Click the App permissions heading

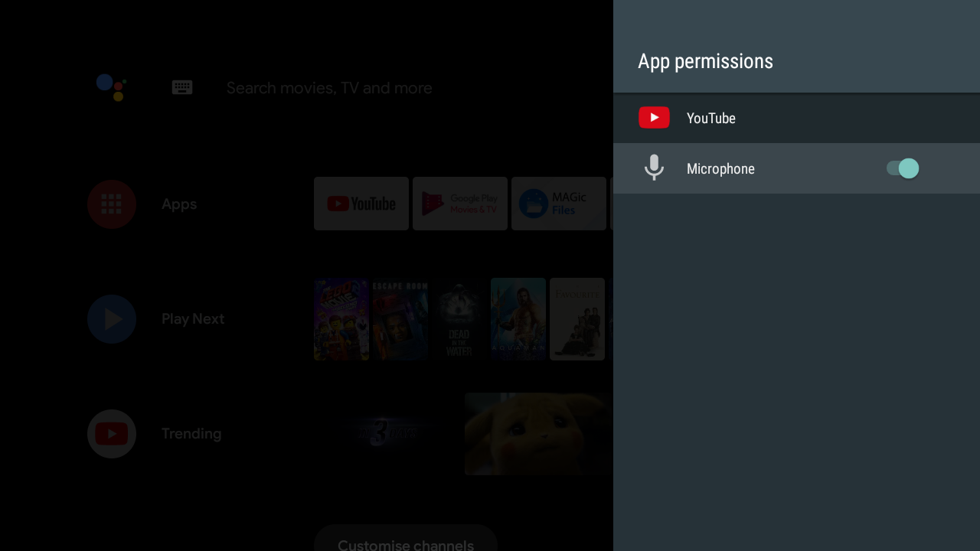click(705, 61)
